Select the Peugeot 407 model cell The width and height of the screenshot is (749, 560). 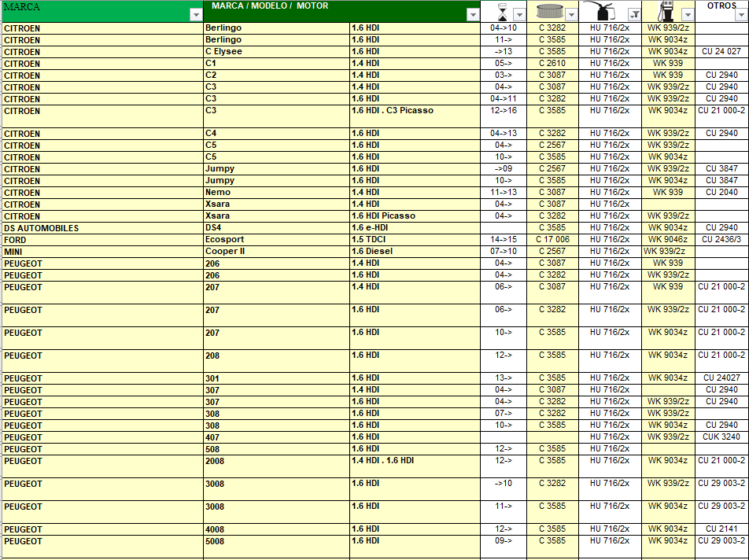tap(276, 437)
